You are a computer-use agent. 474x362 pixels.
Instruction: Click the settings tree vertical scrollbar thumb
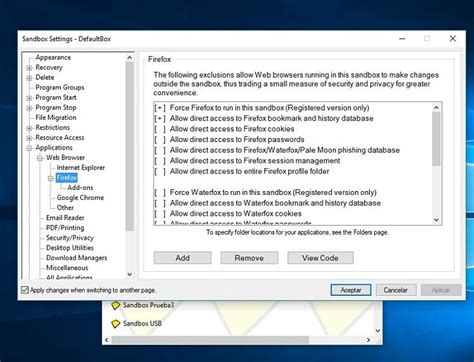point(130,146)
